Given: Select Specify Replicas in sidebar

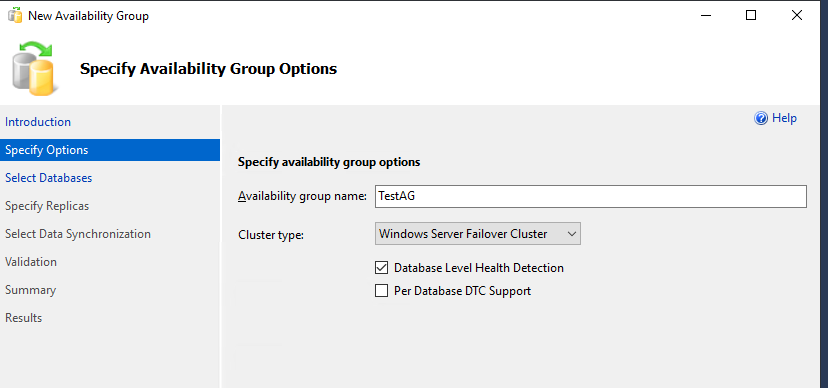Looking at the screenshot, I should point(47,206).
